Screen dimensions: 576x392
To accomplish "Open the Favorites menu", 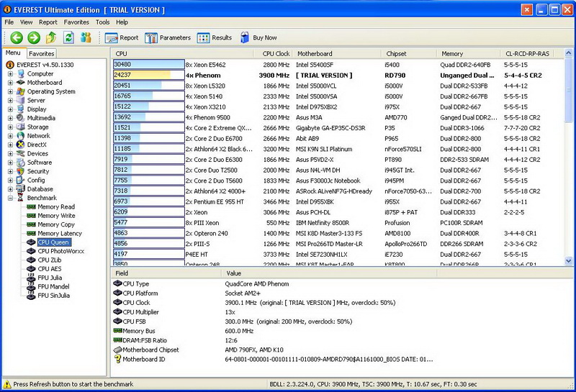I will pyautogui.click(x=76, y=22).
